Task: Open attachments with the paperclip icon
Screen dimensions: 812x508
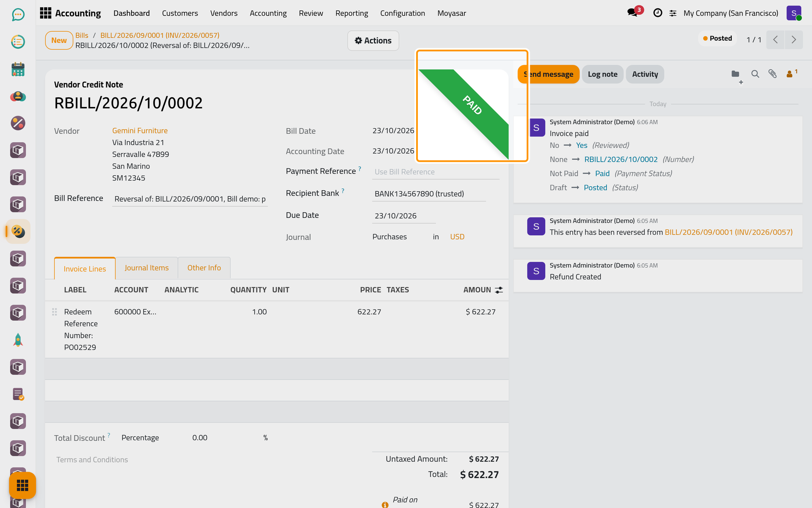Action: pos(773,74)
